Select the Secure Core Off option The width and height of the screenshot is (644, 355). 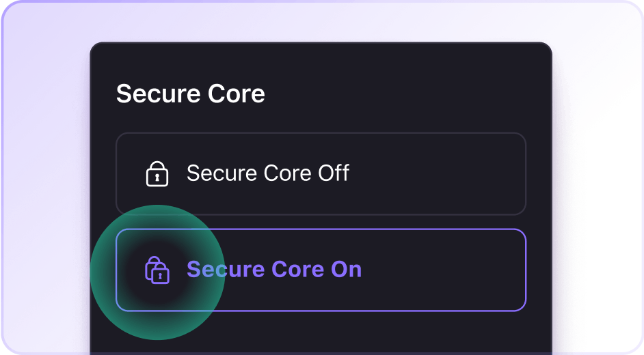click(321, 173)
